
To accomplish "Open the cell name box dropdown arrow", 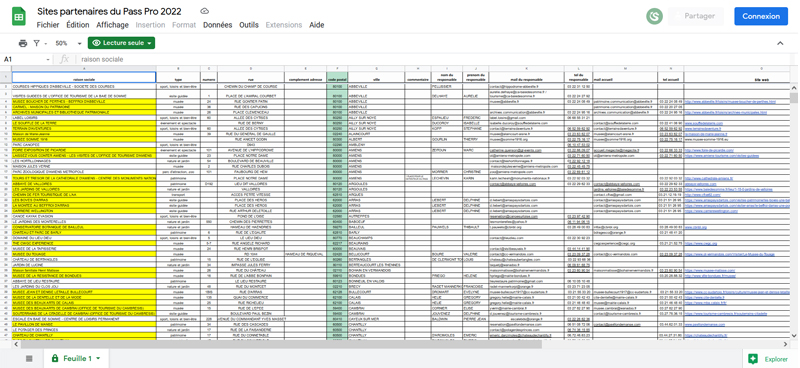I will point(48,60).
